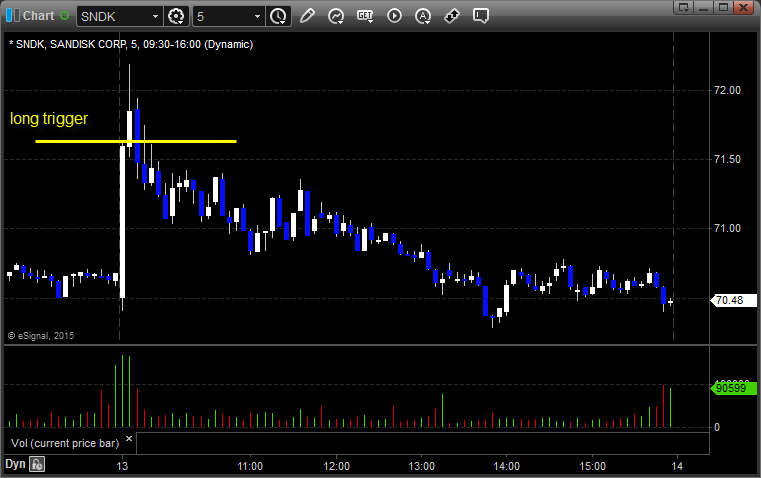The image size is (761, 478).
Task: Minimize the chart window
Action: coord(703,7)
